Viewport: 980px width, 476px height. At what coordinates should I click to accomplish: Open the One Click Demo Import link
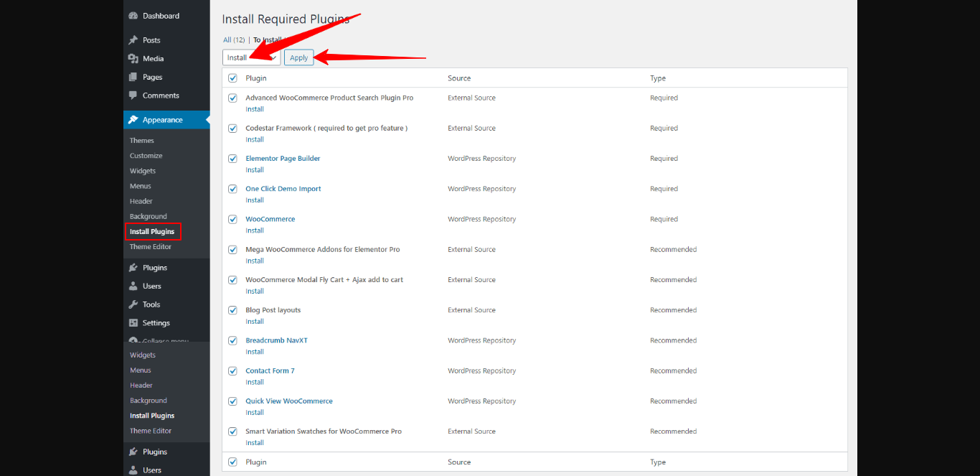[283, 189]
